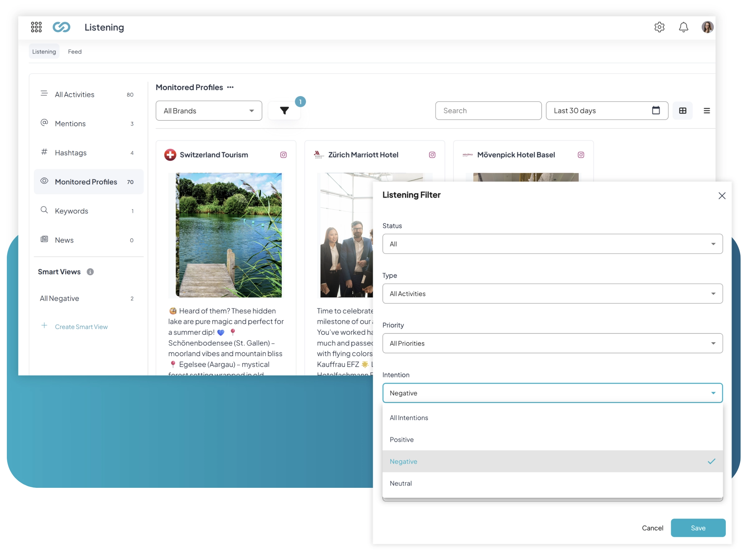Image resolution: width=747 pixels, height=560 pixels.
Task: Open Hashtags in the sidebar
Action: tap(71, 153)
